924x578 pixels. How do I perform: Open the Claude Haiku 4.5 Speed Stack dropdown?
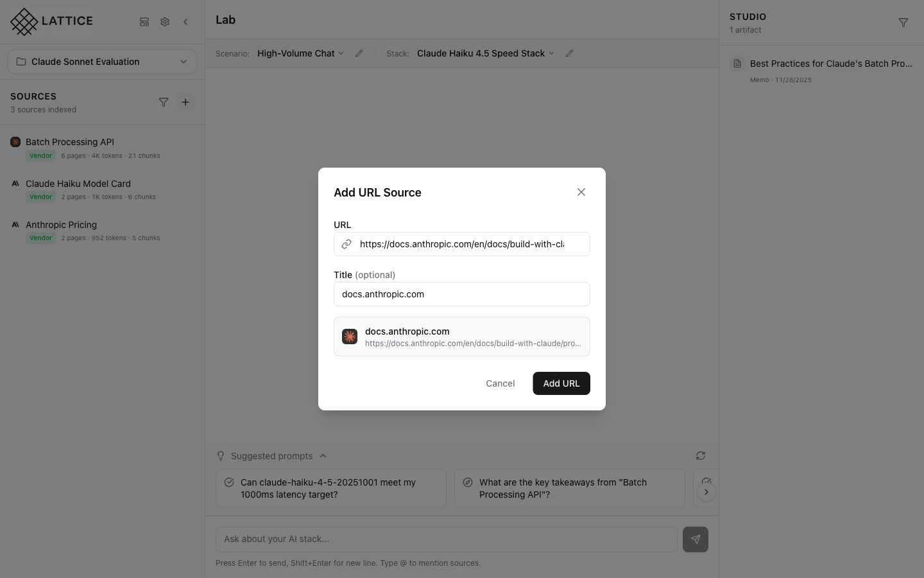485,53
